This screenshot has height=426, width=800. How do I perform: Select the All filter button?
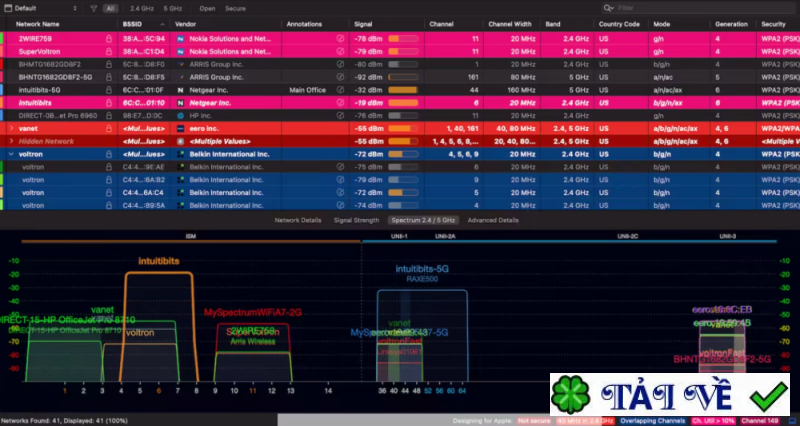pyautogui.click(x=110, y=8)
